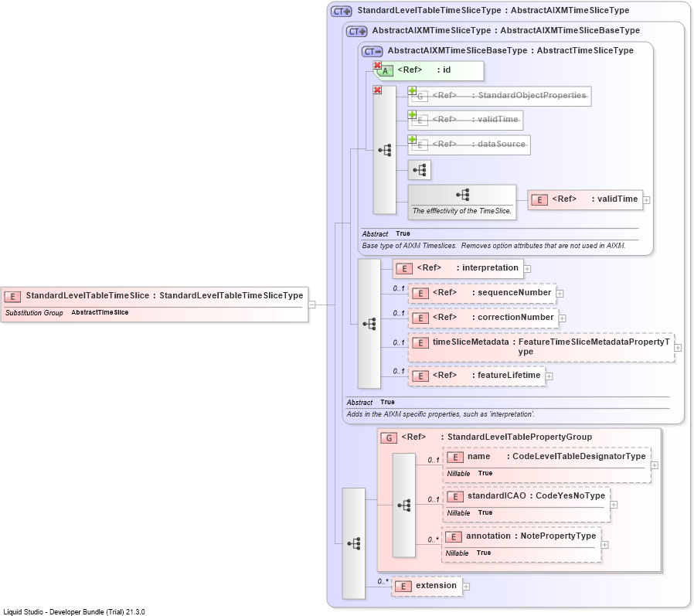Click the 'AbstractTimeSlice' substitution group value
694x616 pixels.
(x=100, y=312)
